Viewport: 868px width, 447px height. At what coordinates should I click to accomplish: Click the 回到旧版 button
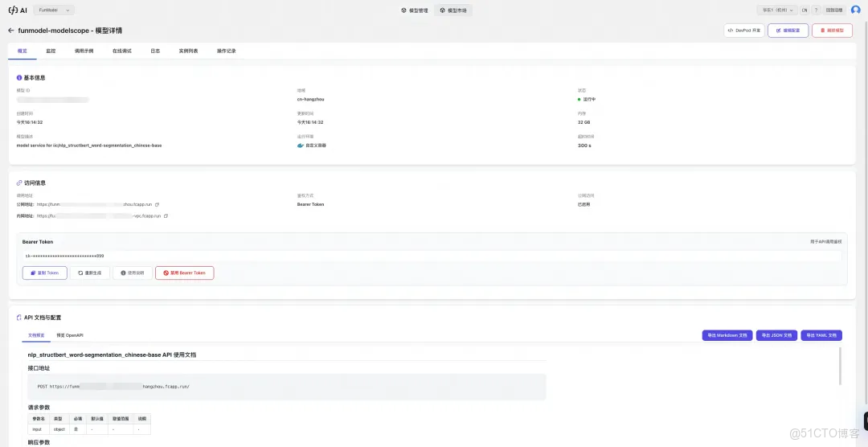[x=834, y=10]
